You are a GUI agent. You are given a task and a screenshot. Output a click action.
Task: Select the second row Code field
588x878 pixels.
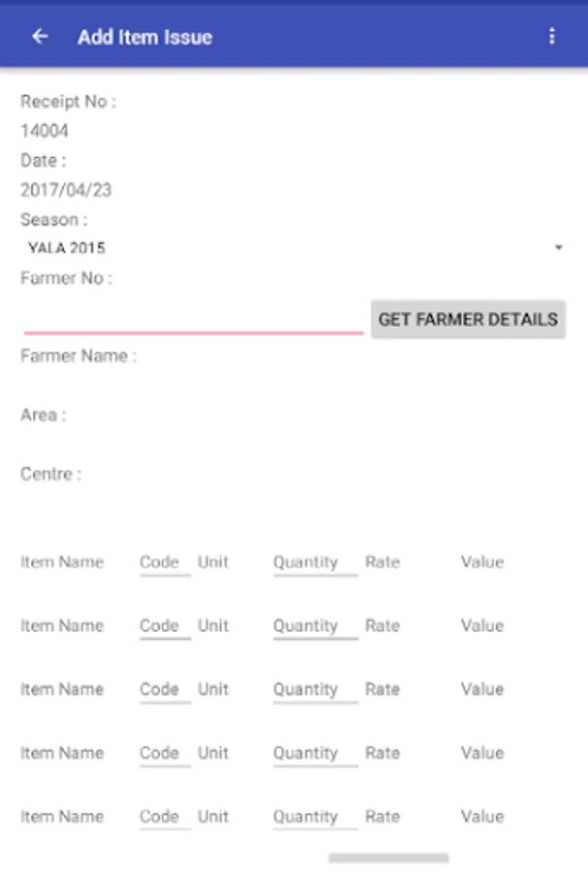164,626
